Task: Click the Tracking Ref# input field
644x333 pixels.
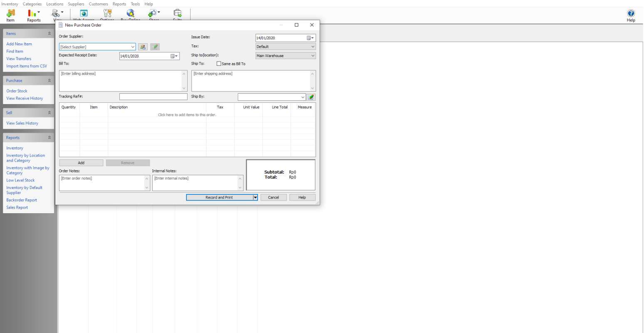Action: click(x=154, y=97)
